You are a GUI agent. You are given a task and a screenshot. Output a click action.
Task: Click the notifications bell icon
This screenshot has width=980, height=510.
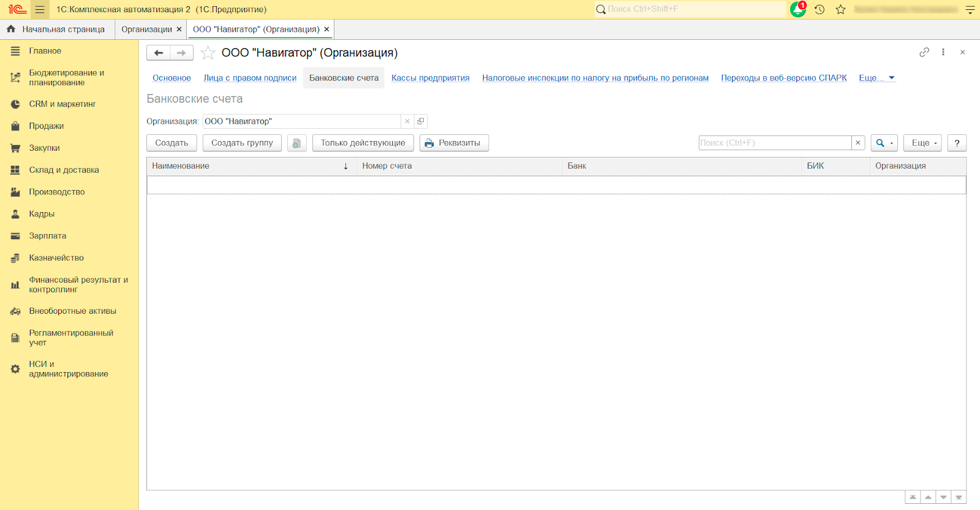tap(797, 9)
